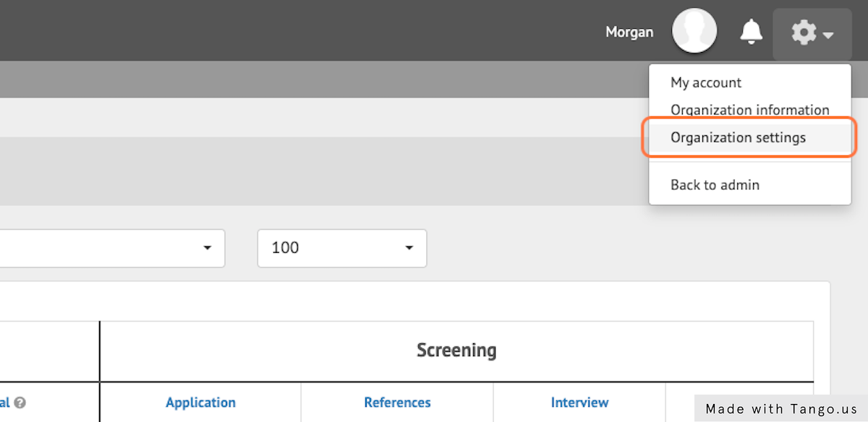Open the notifications bell icon
This screenshot has height=422, width=868.
tap(751, 31)
